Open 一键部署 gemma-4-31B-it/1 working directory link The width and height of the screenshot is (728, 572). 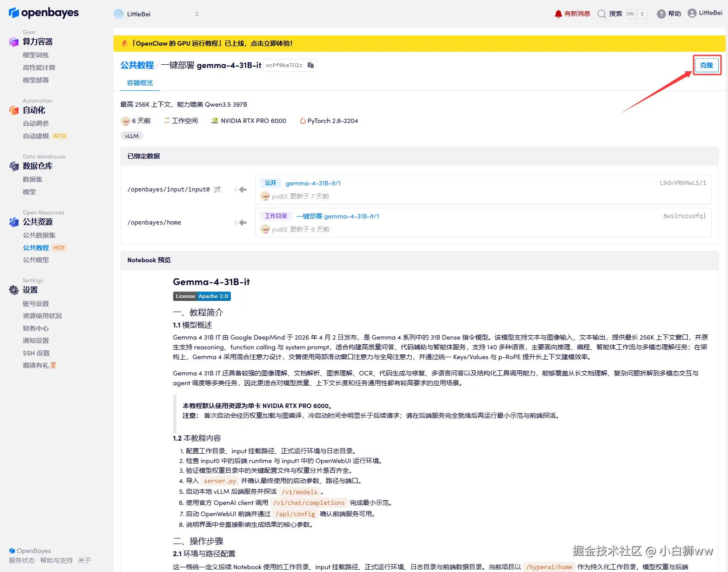[338, 216]
